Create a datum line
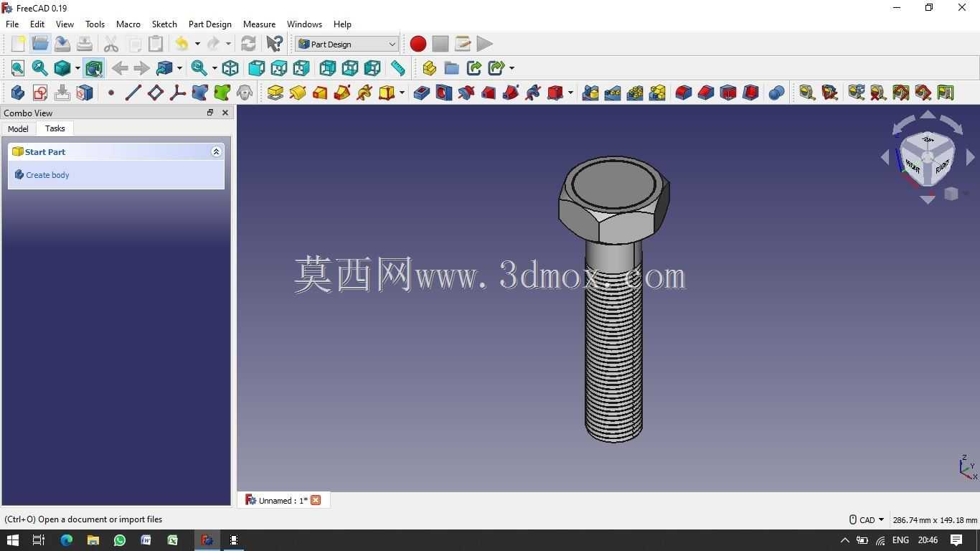The image size is (980, 551). tap(133, 93)
